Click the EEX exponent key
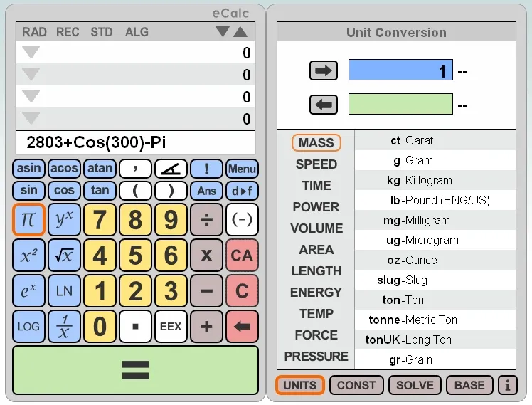Viewport: 532px width, 405px height. (x=171, y=327)
